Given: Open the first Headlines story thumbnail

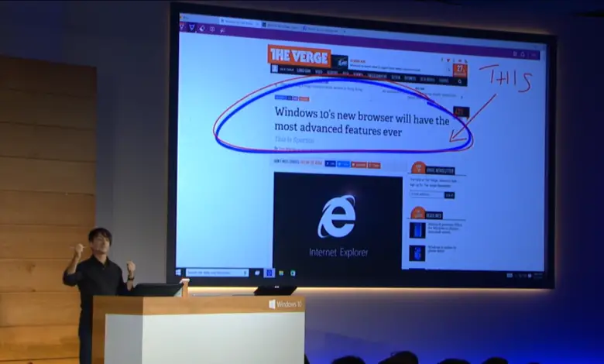Looking at the screenshot, I should (417, 230).
